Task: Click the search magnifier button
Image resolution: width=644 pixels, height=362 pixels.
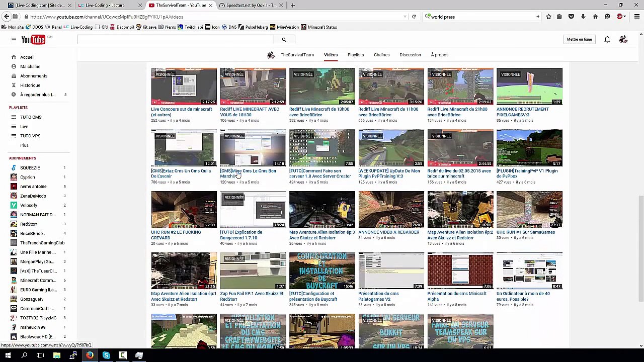Action: point(284,40)
